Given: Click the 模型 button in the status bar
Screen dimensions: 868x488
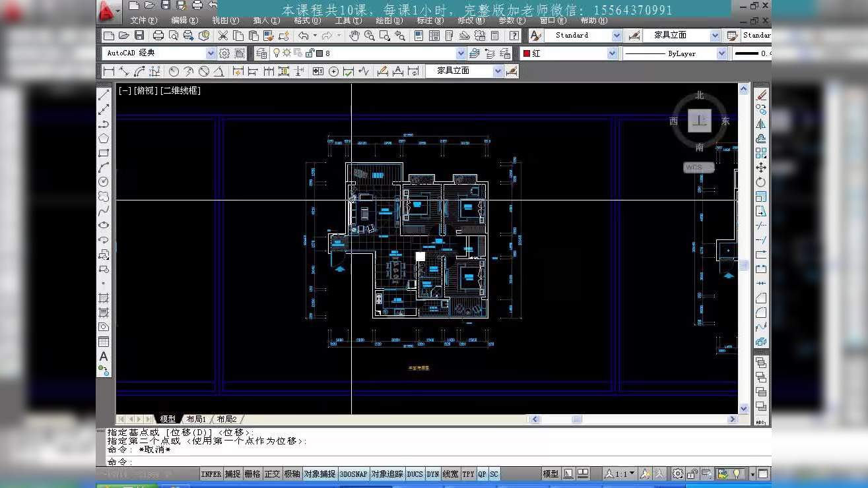Looking at the screenshot, I should (551, 473).
